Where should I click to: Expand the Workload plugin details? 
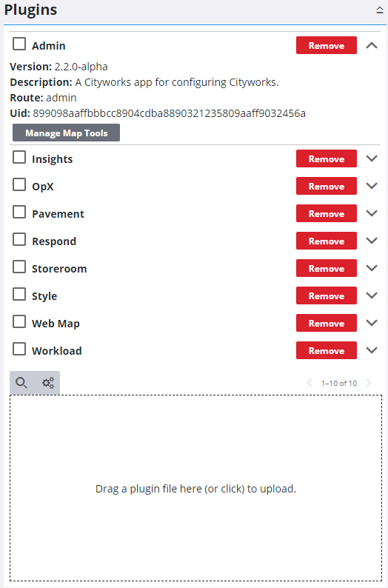click(x=372, y=350)
